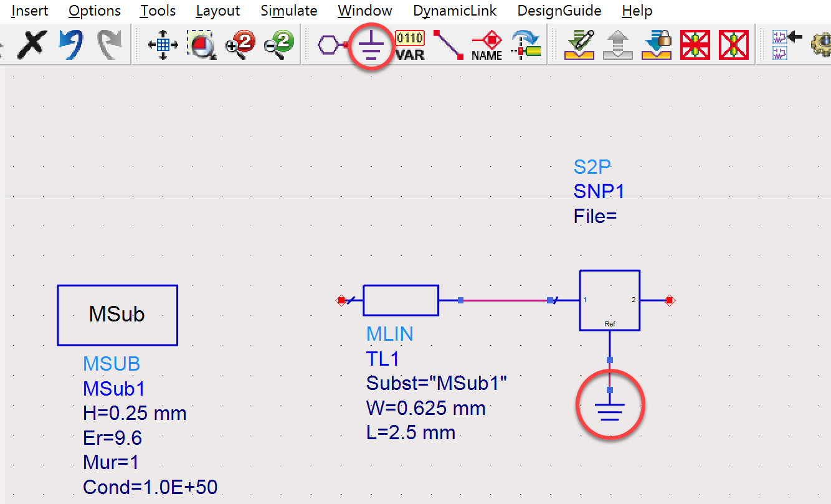Open the Help menu
The height and width of the screenshot is (504, 831).
637,11
